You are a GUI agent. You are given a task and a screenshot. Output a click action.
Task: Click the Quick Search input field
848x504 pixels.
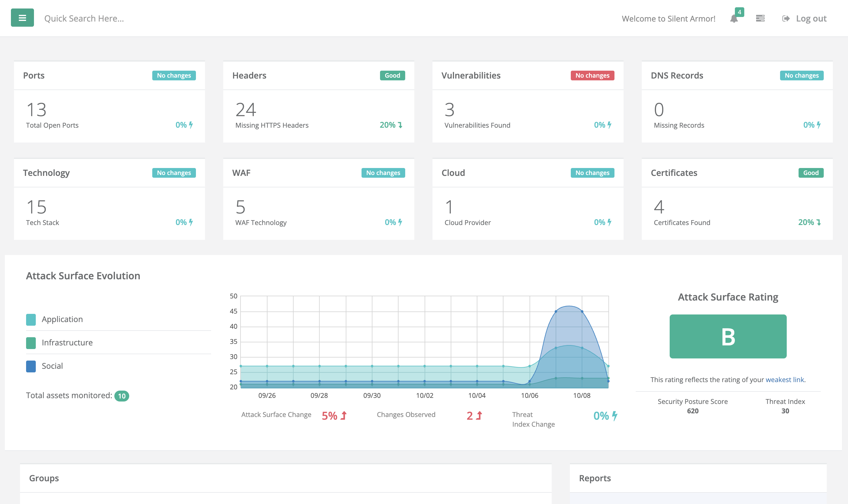pos(85,18)
